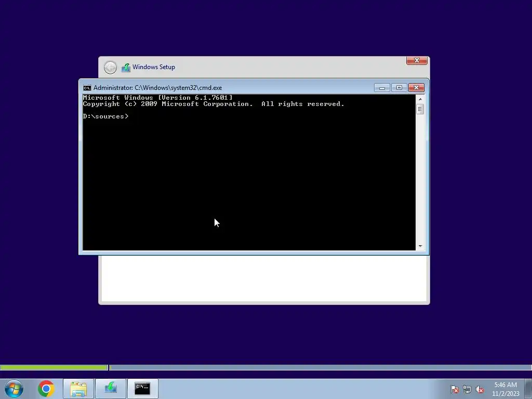Viewport: 532px width, 399px height.
Task: Click the Microsoft Windows Version 6.1.7601 line
Action: coord(158,98)
